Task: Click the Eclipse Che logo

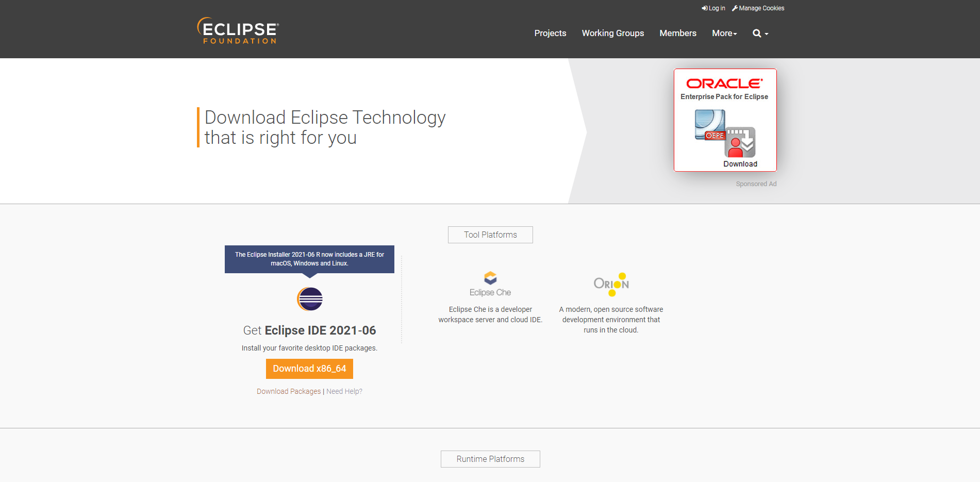Action: coord(490,284)
